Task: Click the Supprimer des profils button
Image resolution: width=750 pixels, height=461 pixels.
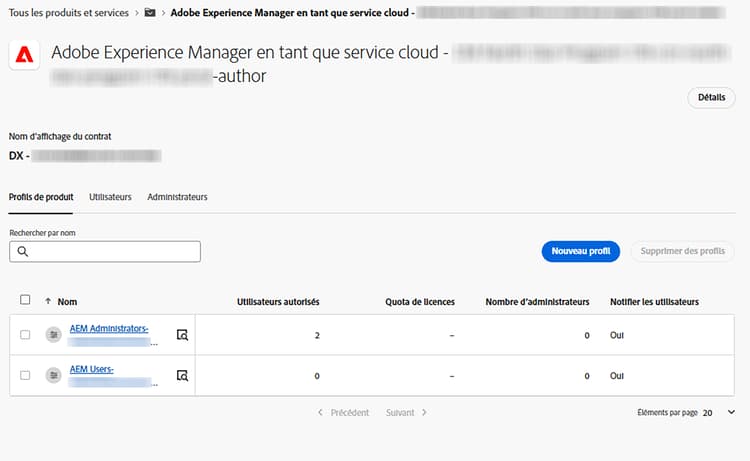Action: (x=683, y=251)
